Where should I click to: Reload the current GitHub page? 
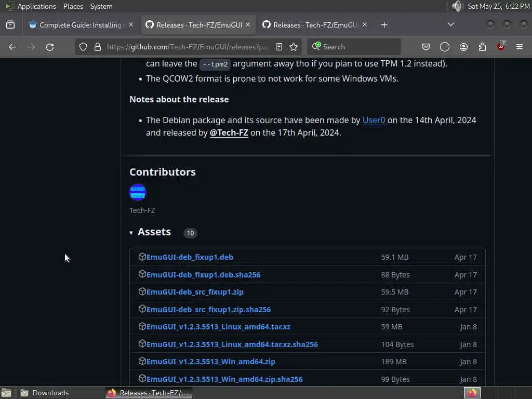(50, 47)
